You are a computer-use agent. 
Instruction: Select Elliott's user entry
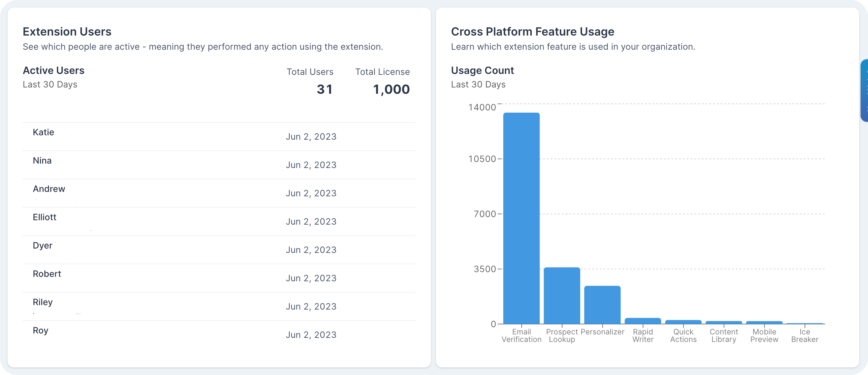(219, 221)
